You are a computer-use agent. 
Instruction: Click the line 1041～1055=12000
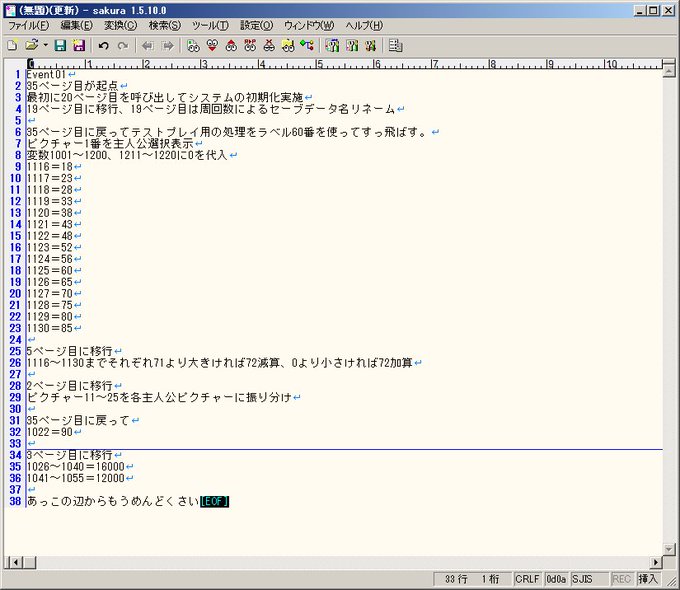[x=75, y=478]
